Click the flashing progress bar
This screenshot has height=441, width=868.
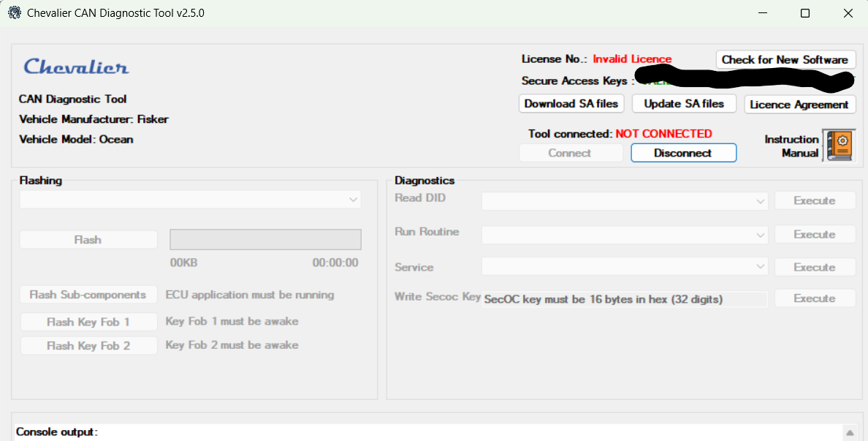[265, 240]
